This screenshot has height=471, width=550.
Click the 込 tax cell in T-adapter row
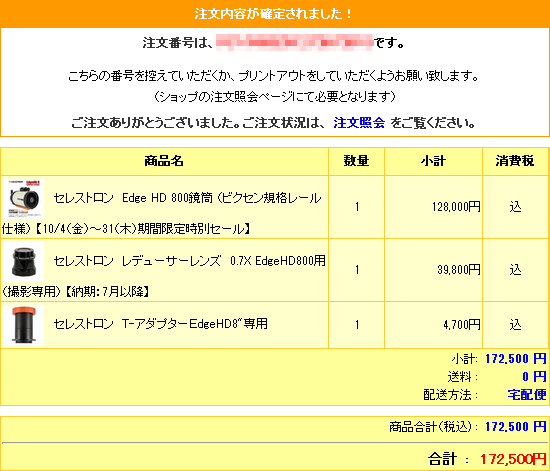click(x=515, y=325)
